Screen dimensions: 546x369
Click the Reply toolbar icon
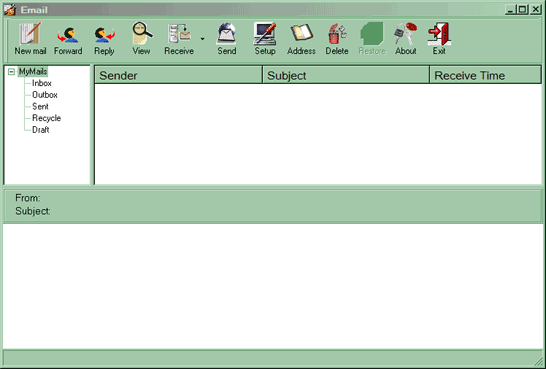[104, 35]
